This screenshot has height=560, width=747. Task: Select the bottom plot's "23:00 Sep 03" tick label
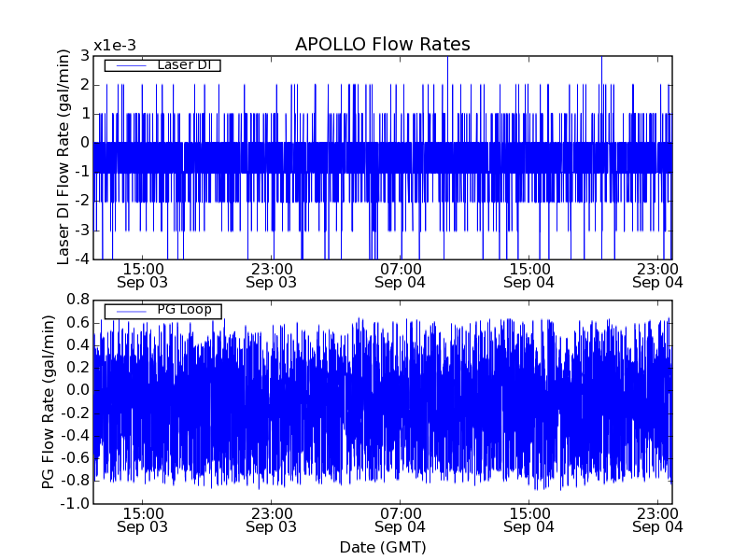[272, 520]
